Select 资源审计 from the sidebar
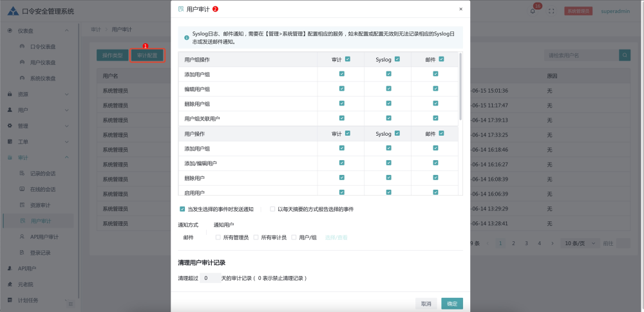Image resolution: width=644 pixels, height=312 pixels. point(40,205)
